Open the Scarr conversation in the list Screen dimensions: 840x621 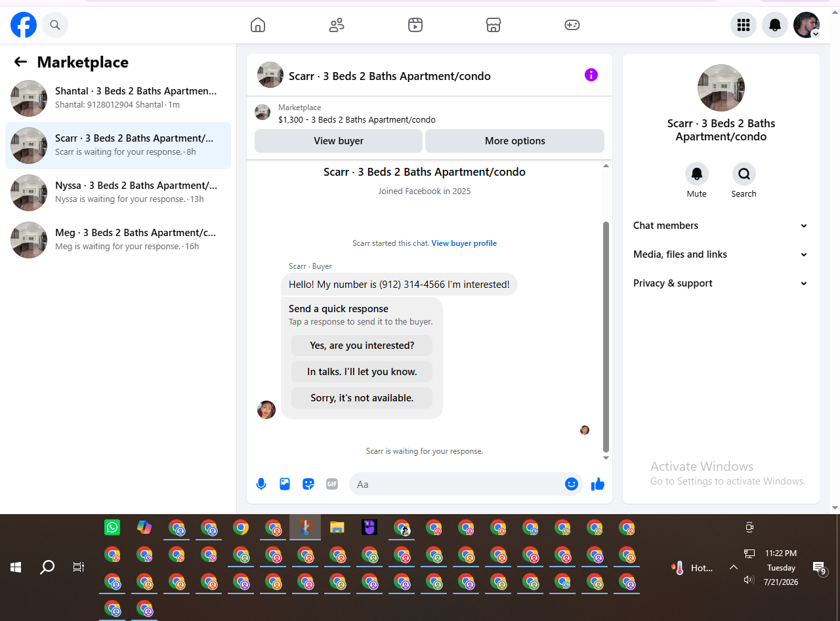click(118, 146)
